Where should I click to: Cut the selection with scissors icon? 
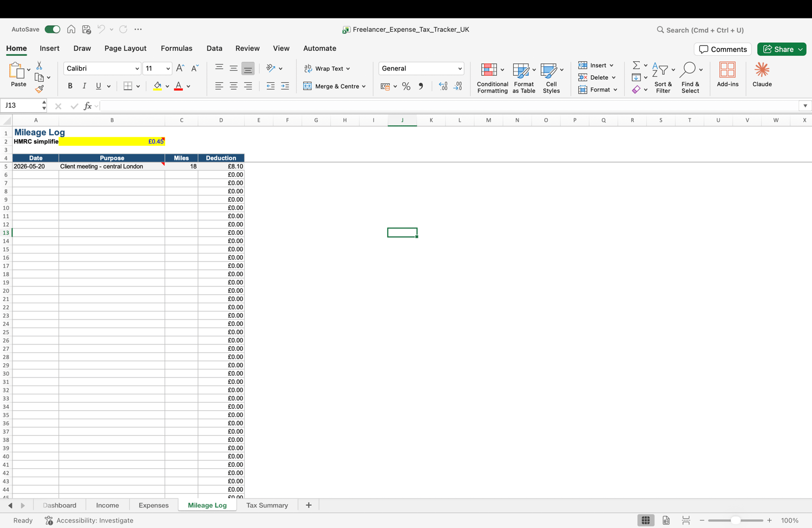pyautogui.click(x=39, y=66)
